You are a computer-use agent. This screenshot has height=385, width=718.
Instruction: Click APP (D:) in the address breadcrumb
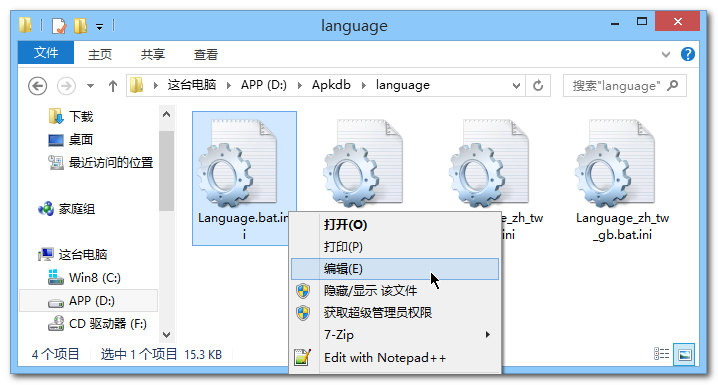264,85
